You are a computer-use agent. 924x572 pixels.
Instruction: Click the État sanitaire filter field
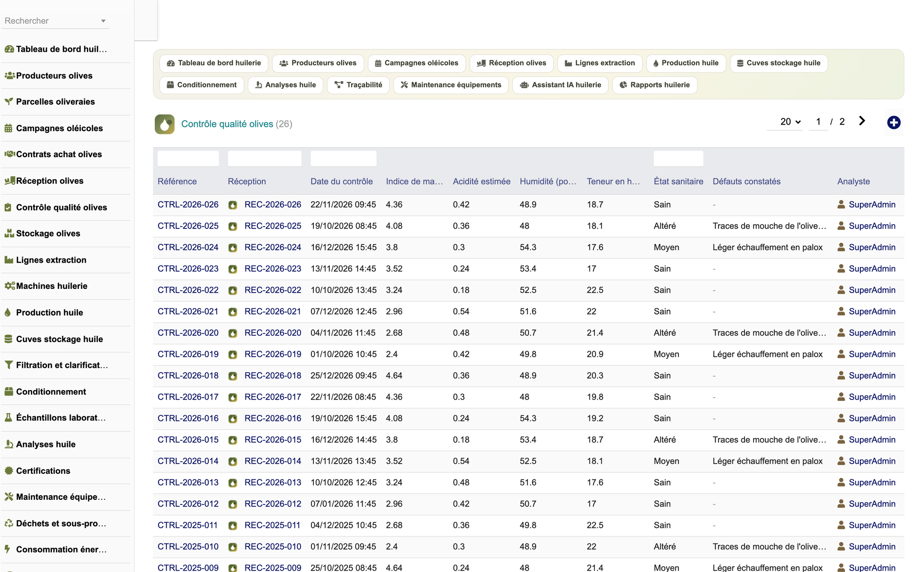click(x=678, y=159)
